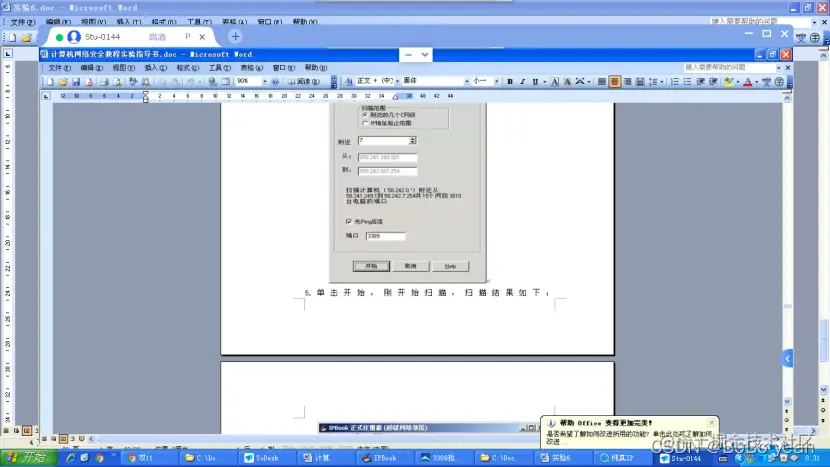Open the font name dropdown arrow

pyautogui.click(x=466, y=82)
